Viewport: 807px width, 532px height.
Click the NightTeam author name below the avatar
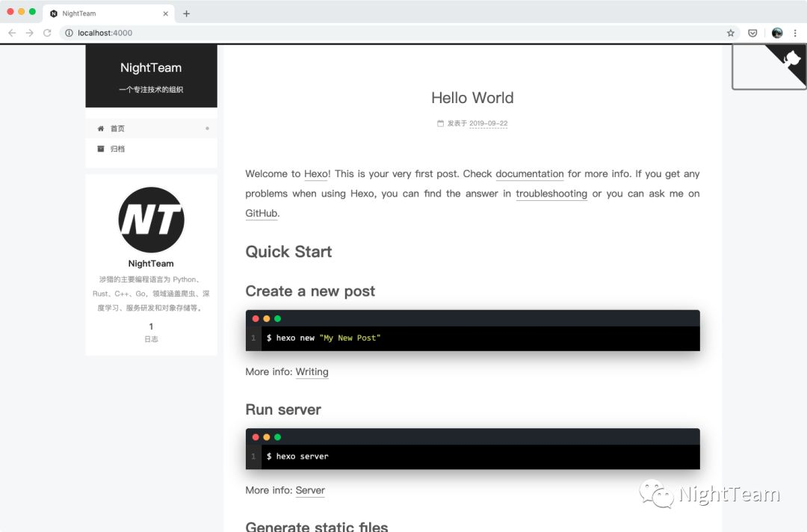coord(151,264)
